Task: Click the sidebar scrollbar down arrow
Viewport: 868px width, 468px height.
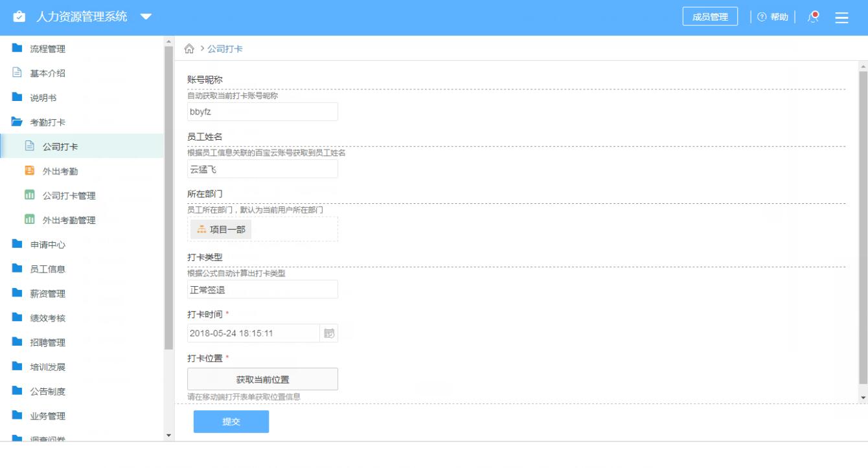Action: click(x=169, y=435)
